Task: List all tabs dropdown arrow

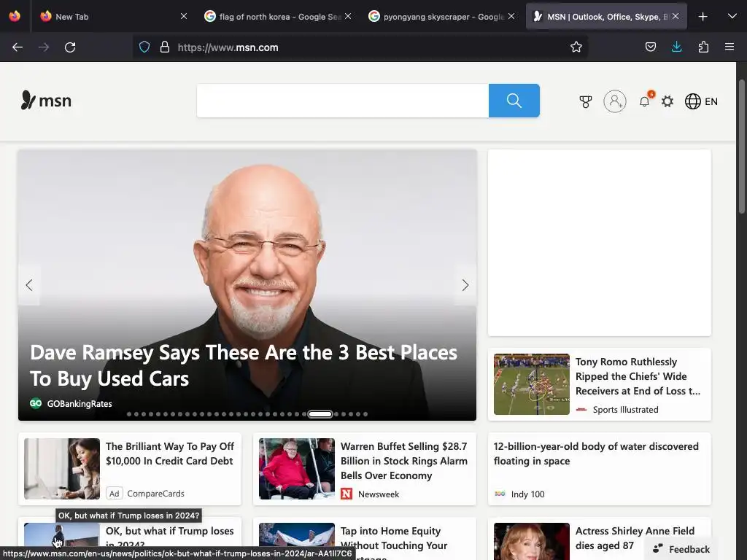Action: (x=732, y=16)
